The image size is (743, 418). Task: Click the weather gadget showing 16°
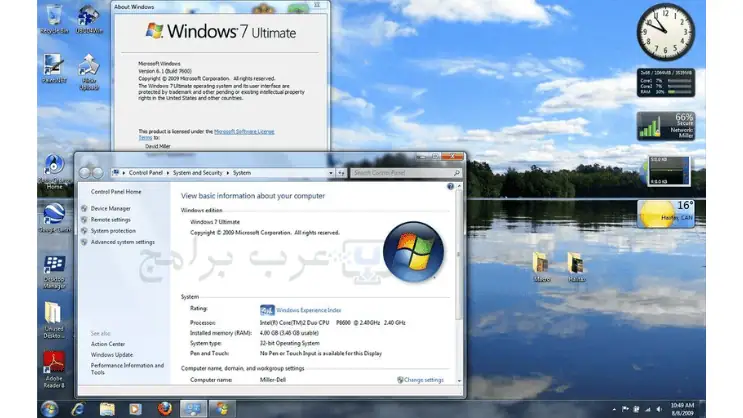pos(665,213)
